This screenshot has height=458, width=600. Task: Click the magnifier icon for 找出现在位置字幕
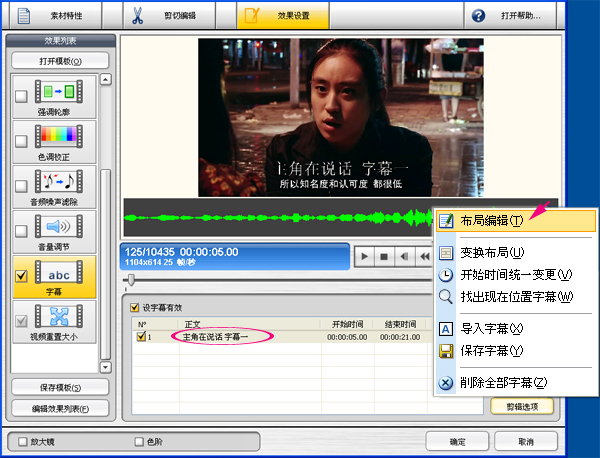[x=446, y=297]
